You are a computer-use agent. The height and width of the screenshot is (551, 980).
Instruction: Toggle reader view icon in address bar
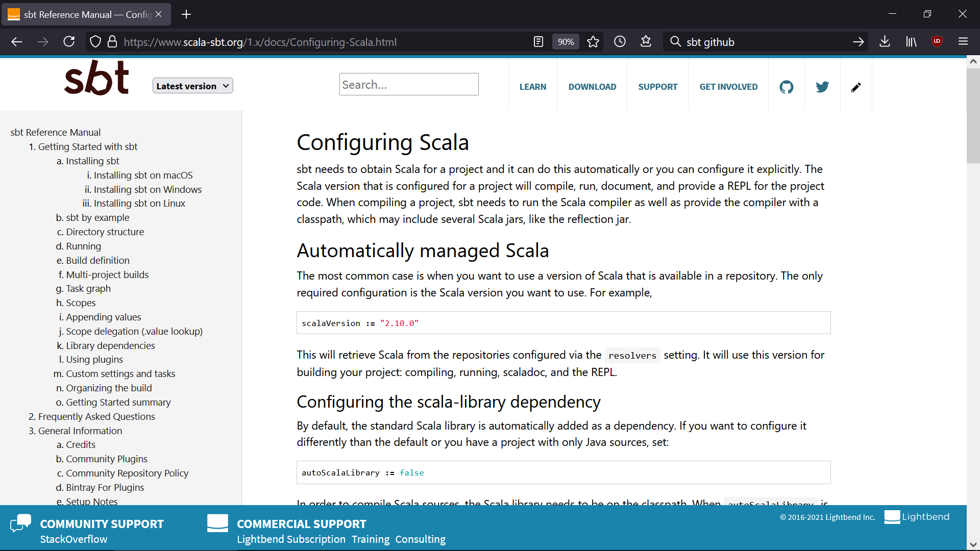tap(538, 42)
